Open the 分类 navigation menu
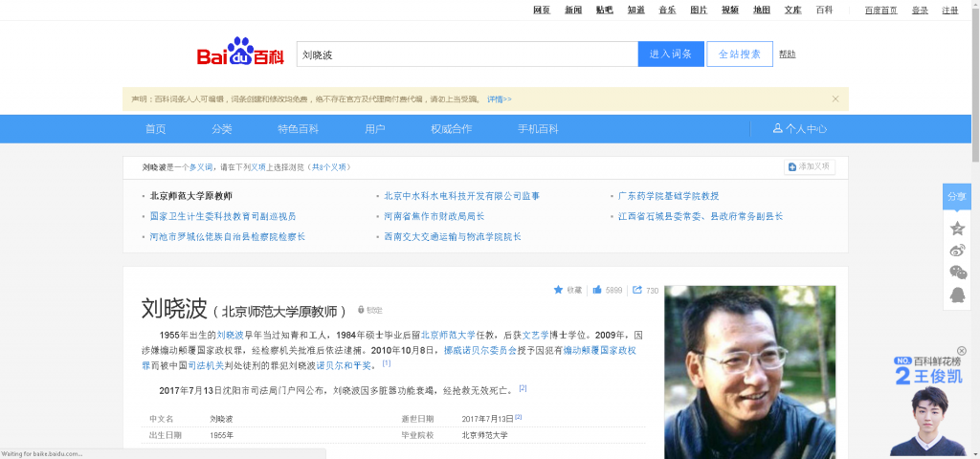Image resolution: width=980 pixels, height=459 pixels. (222, 129)
